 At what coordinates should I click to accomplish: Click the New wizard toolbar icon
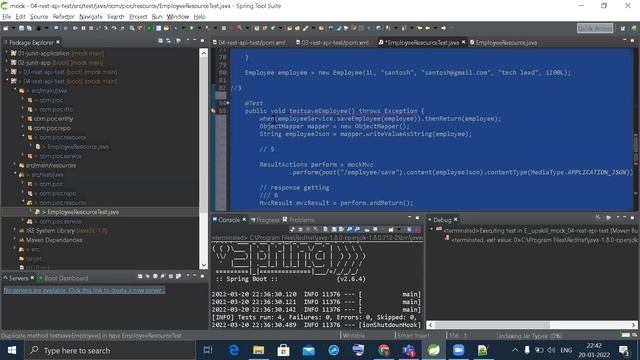click(x=6, y=28)
